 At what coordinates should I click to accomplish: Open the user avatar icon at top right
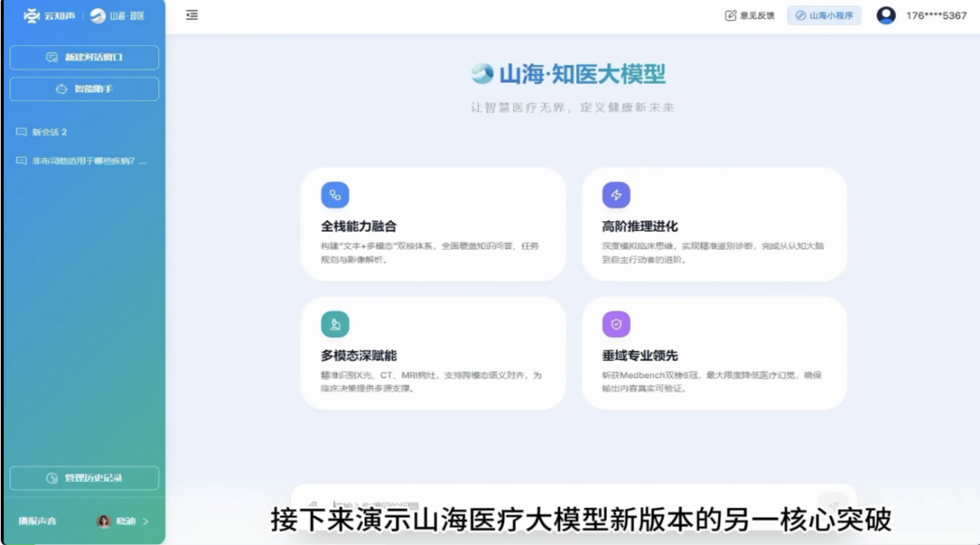886,15
